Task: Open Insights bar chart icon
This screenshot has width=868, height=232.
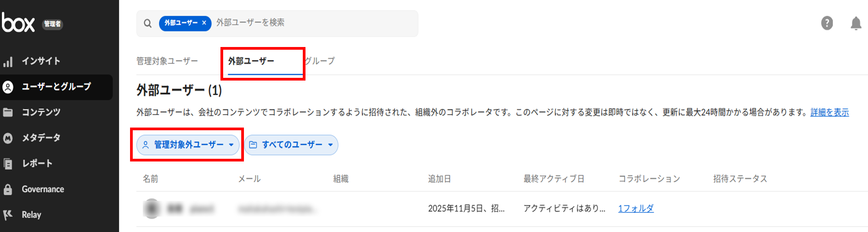Action: click(8, 62)
